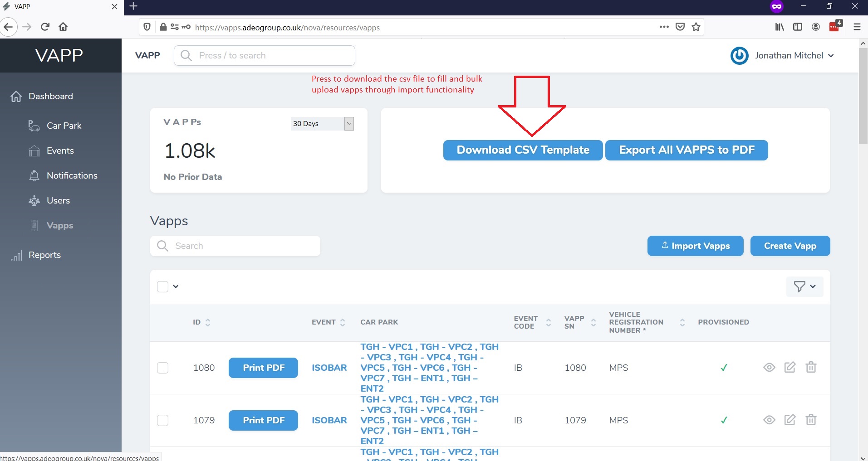The image size is (868, 461).
Task: Delete Vapp 1080 with the trash icon
Action: 811,367
